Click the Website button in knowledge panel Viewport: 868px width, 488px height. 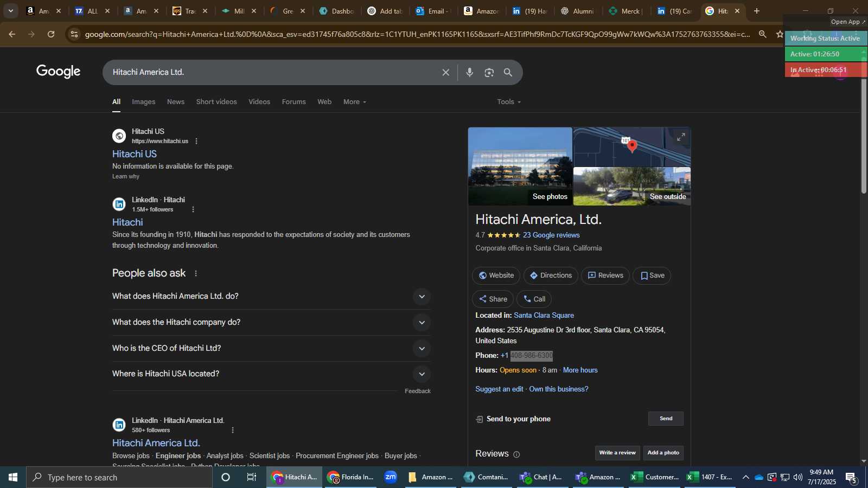496,275
